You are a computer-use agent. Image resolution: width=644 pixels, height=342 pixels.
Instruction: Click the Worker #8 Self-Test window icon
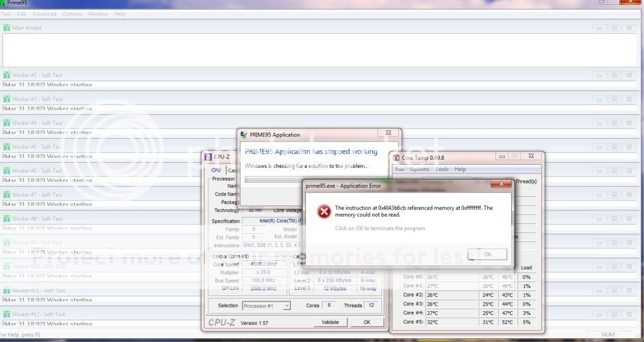click(x=6, y=219)
